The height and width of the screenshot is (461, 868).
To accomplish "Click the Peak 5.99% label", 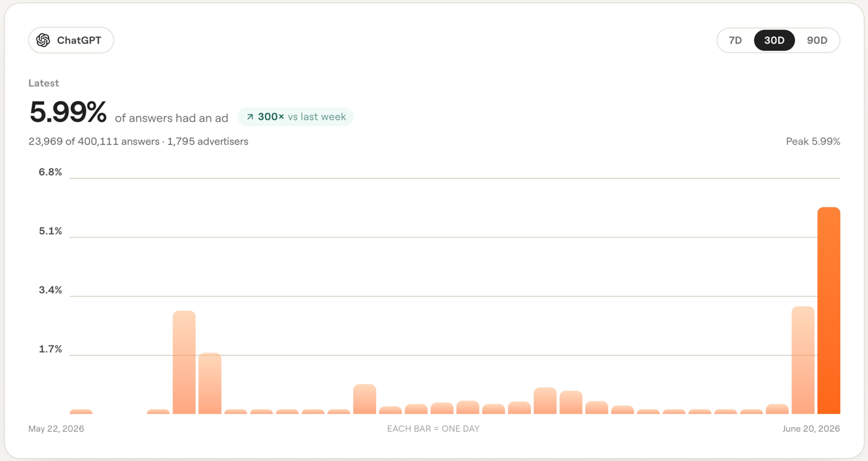I will point(813,142).
